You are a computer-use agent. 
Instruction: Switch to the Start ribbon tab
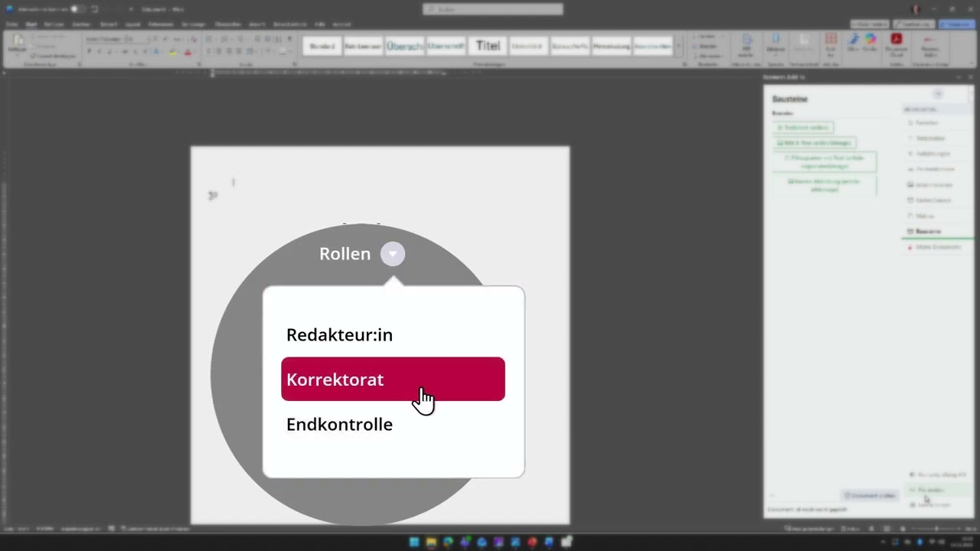(x=31, y=24)
